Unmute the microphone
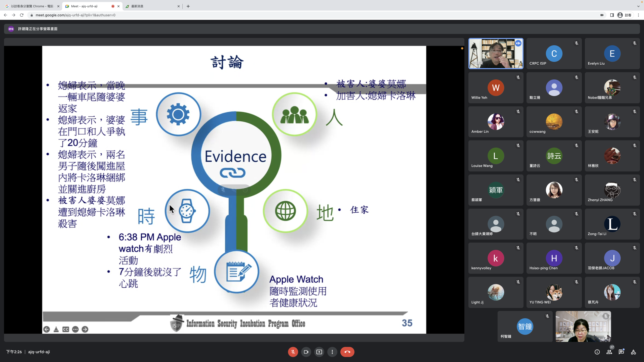644x362 pixels. [x=293, y=352]
